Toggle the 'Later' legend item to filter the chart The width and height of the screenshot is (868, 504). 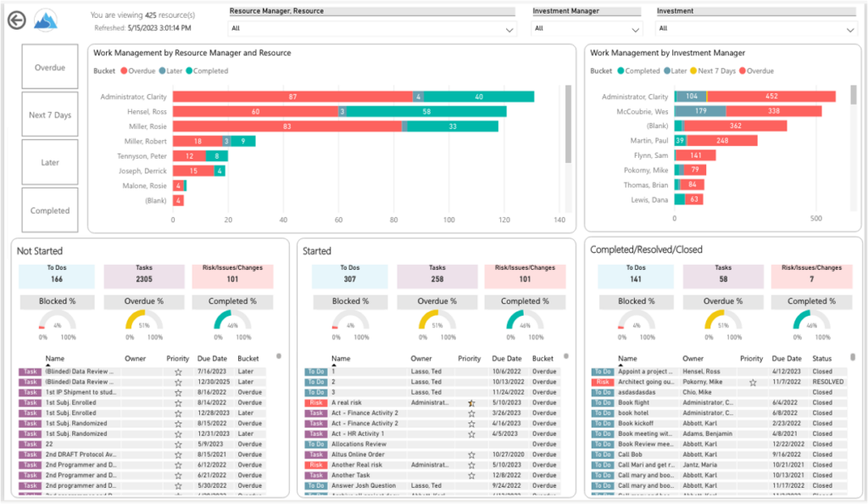click(168, 71)
